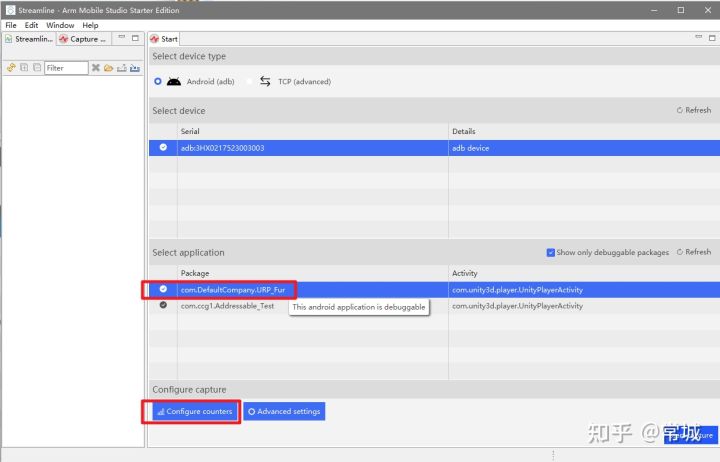Image resolution: width=720 pixels, height=462 pixels.
Task: Select package com.DefaultCompany.URP_Fur
Action: point(233,290)
